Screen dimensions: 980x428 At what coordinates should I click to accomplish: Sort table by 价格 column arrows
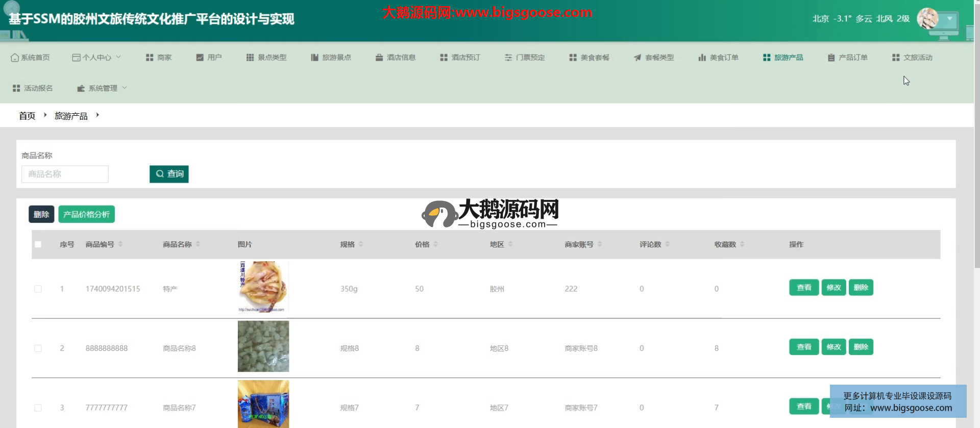436,244
